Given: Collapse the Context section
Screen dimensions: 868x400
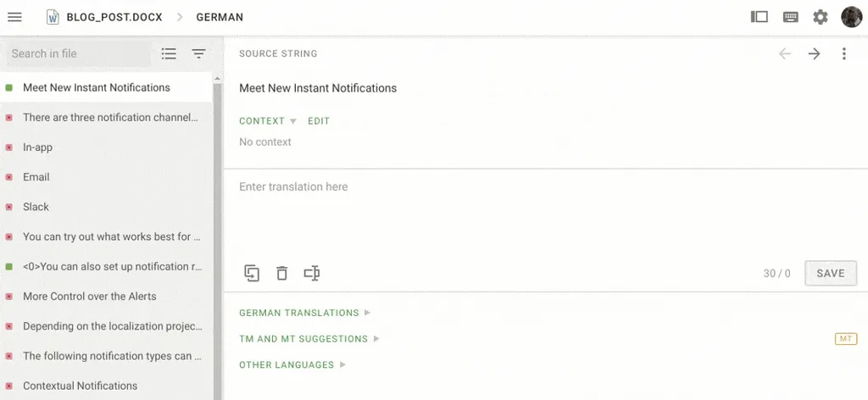Looking at the screenshot, I should (x=267, y=121).
